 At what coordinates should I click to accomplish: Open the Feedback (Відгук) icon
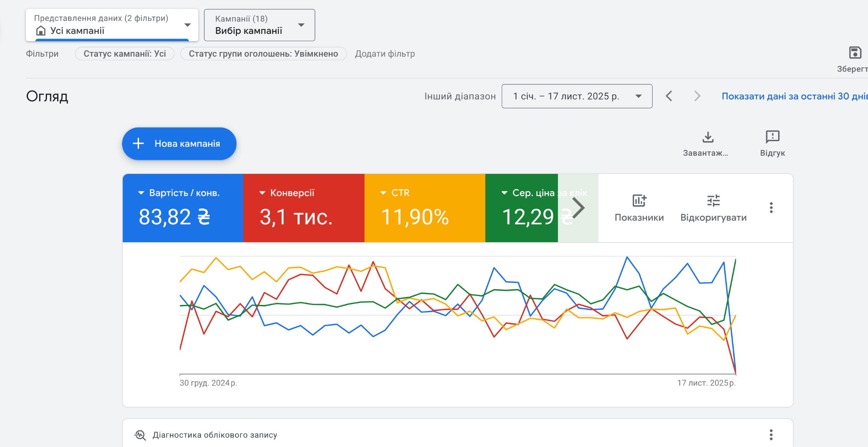click(x=772, y=137)
